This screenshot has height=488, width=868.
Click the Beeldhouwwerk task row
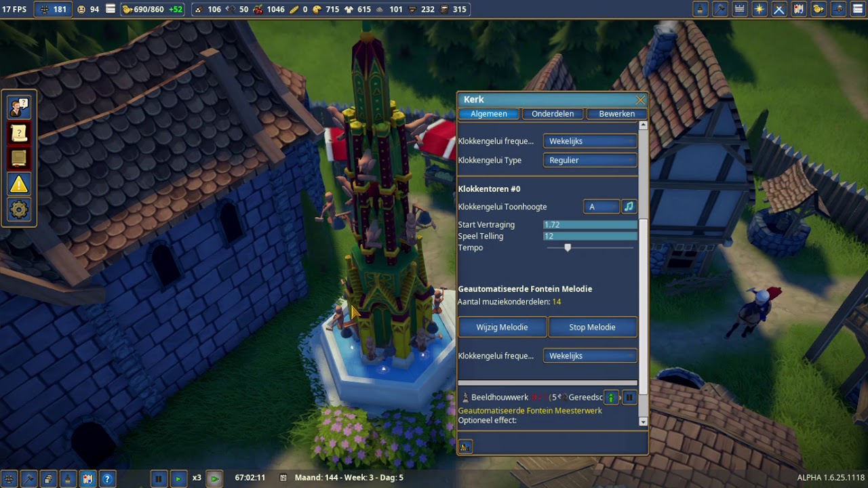[548, 398]
